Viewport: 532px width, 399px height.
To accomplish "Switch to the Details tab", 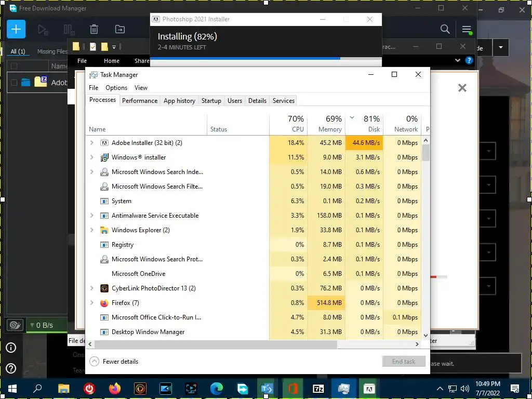I will (x=257, y=101).
